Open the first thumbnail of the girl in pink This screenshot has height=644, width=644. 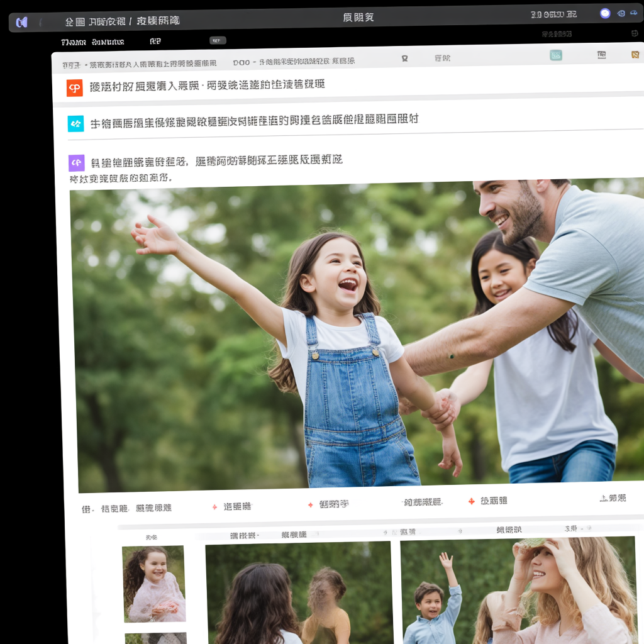click(x=155, y=585)
